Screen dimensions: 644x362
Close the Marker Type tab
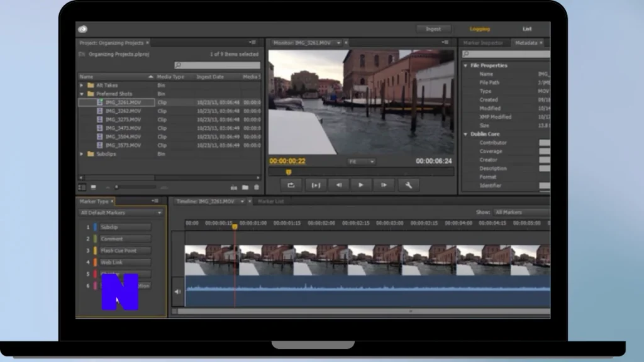click(112, 202)
